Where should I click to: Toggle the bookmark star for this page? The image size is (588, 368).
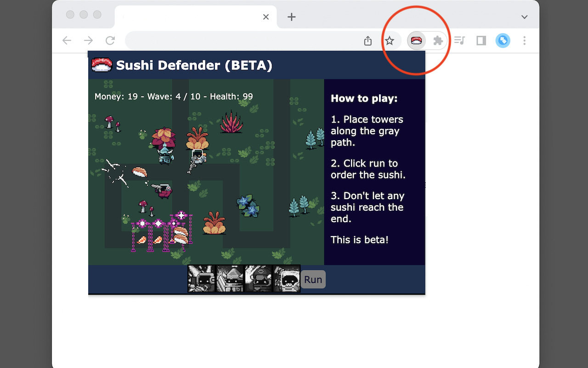[390, 40]
